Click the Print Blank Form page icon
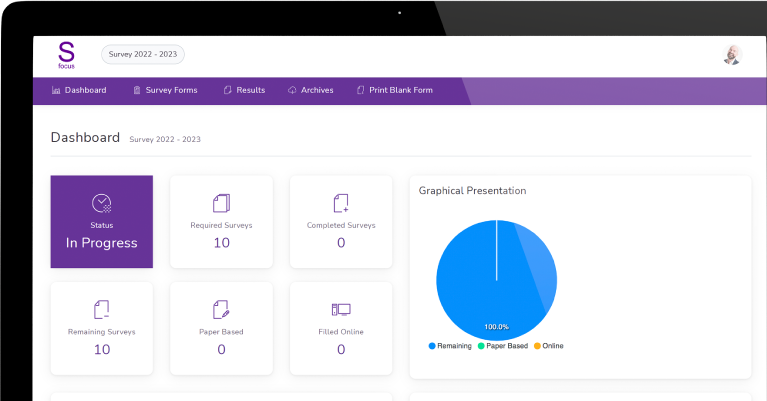767x401 pixels. pyautogui.click(x=361, y=90)
